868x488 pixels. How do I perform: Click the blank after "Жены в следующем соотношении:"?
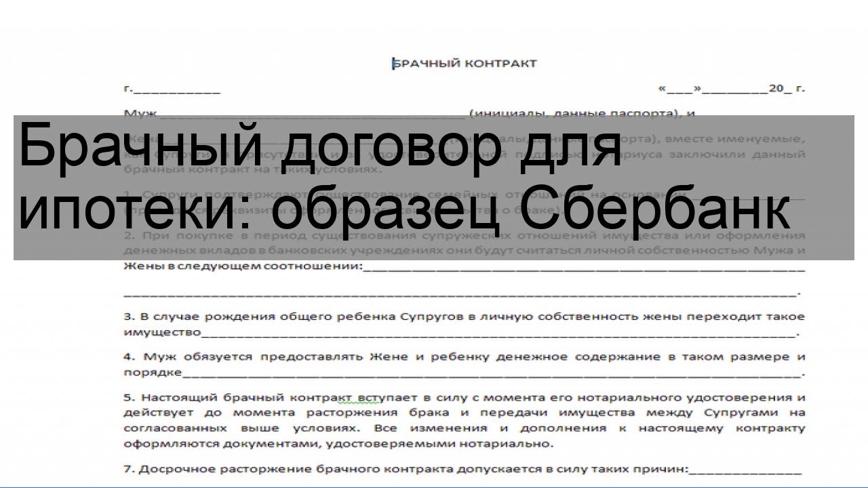pos(584,268)
